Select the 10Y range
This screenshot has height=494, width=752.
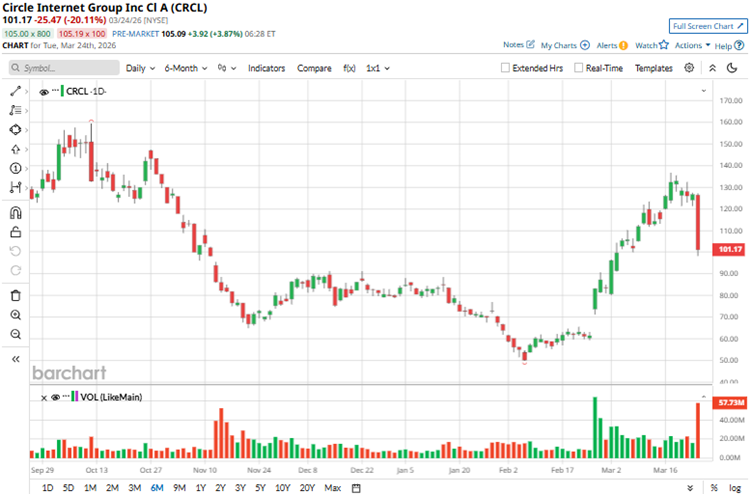pos(282,488)
